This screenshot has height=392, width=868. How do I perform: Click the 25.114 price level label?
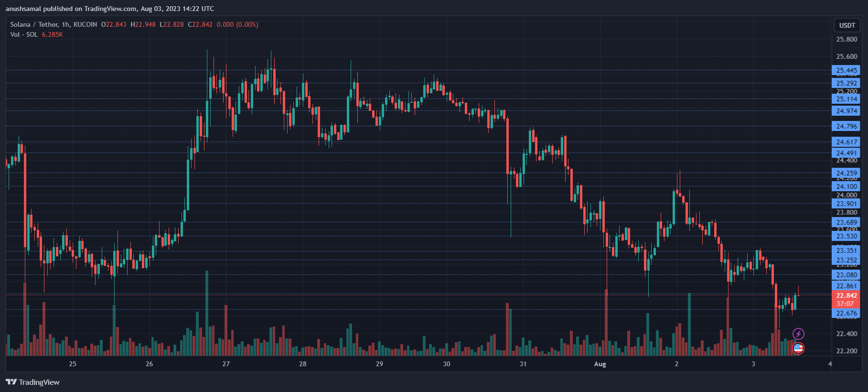846,99
